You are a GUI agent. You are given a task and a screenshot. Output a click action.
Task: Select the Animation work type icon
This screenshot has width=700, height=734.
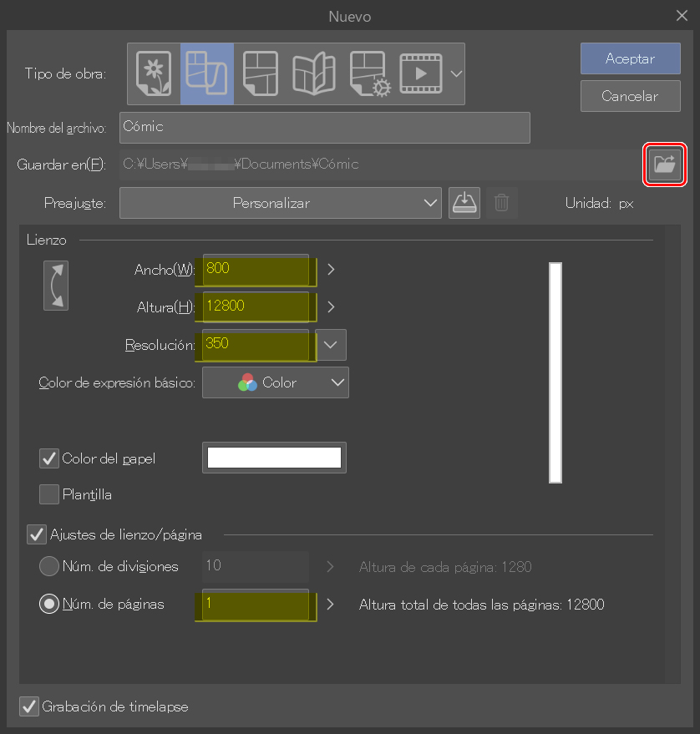pos(422,73)
